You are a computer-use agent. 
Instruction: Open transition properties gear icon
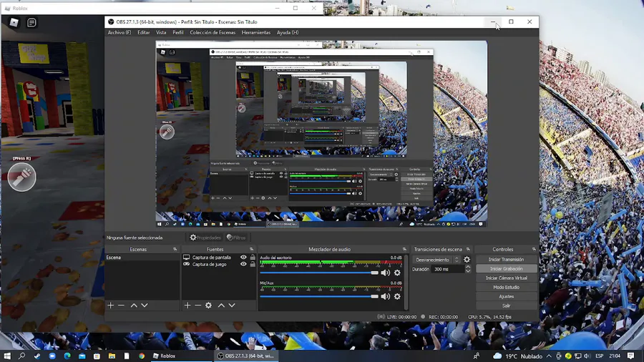(467, 260)
